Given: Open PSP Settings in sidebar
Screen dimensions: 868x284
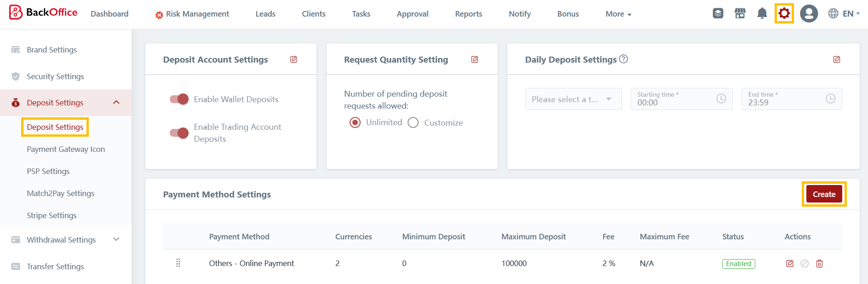Looking at the screenshot, I should (x=48, y=171).
